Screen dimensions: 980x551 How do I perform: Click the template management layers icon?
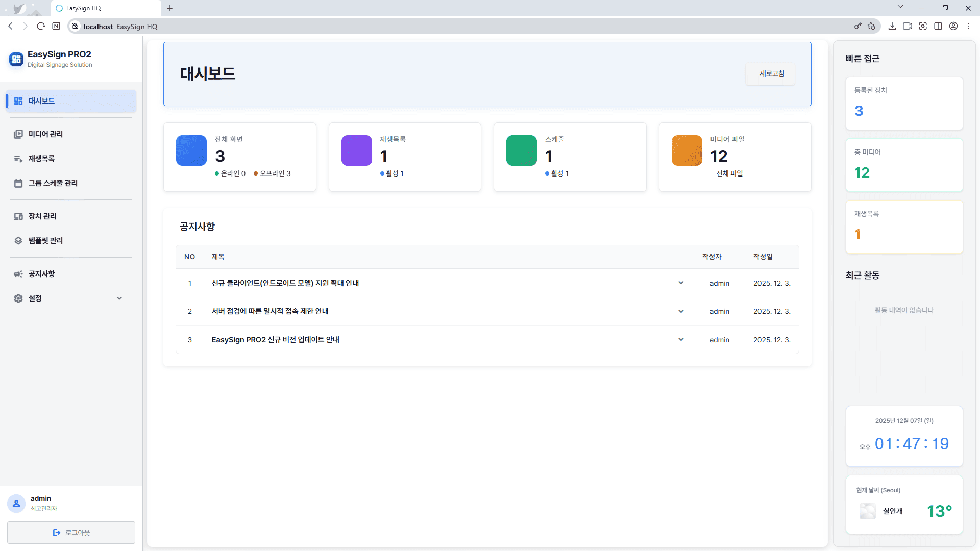pos(18,241)
